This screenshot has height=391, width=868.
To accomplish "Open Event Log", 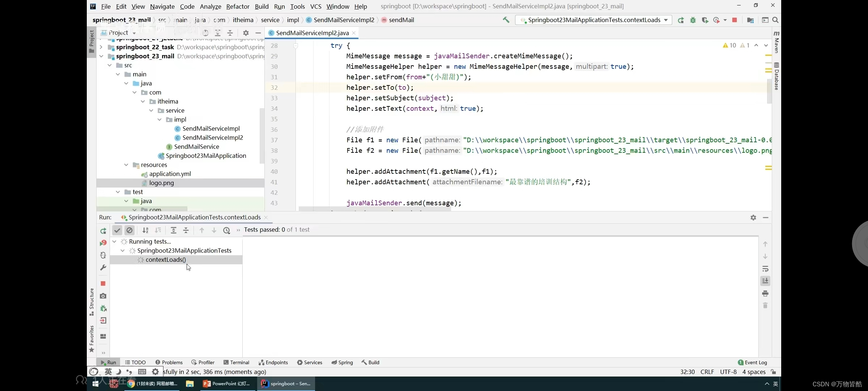I will click(x=753, y=362).
